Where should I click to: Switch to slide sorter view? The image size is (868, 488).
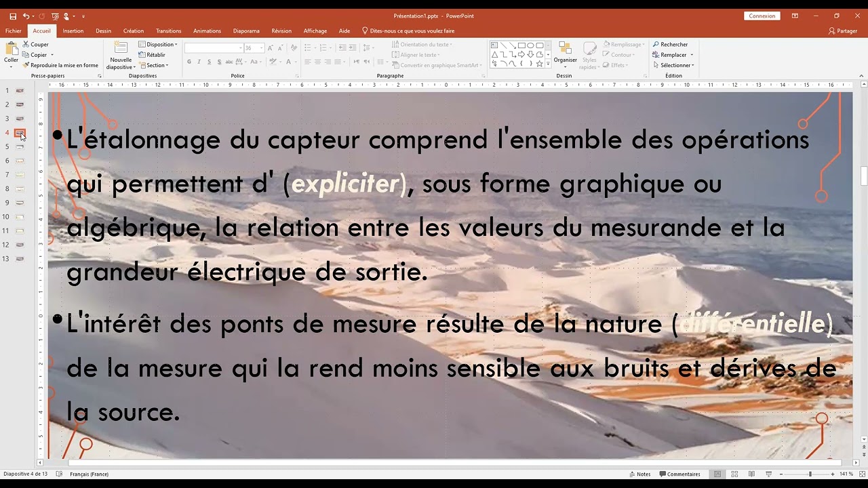(734, 474)
